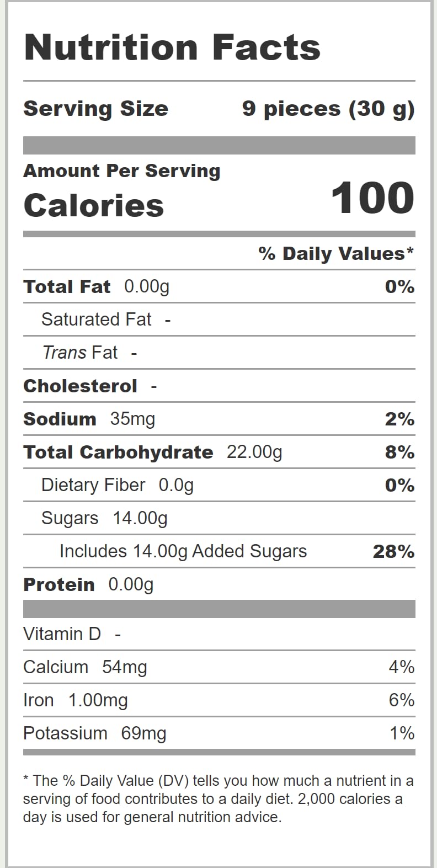Image resolution: width=437 pixels, height=868 pixels.
Task: Select the Total Fat row label
Action: tap(67, 287)
